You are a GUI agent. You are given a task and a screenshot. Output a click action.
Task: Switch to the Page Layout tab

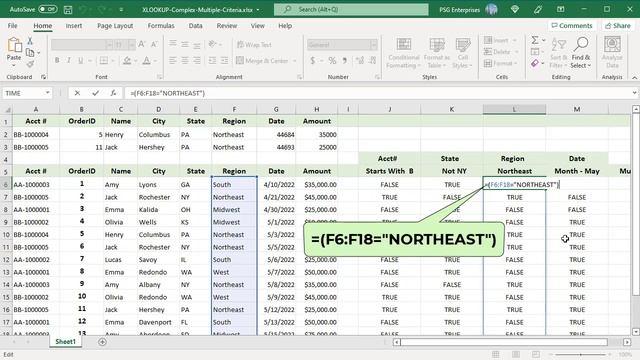115,26
